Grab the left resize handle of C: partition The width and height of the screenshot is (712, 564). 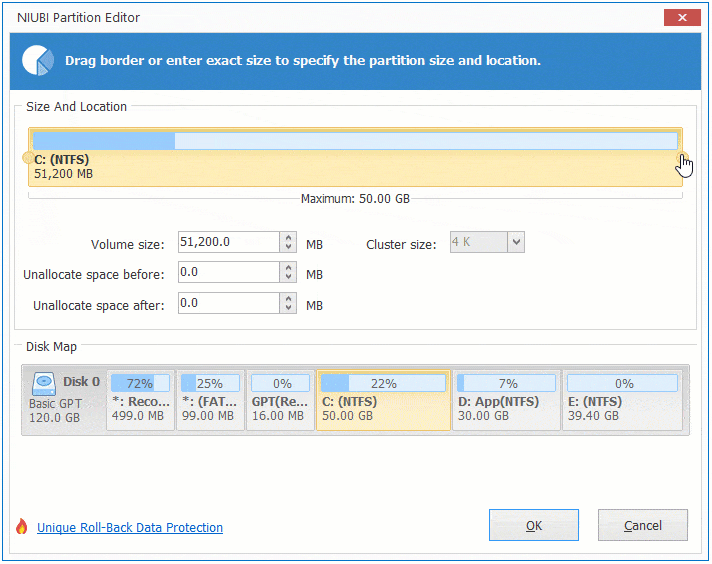click(x=27, y=157)
